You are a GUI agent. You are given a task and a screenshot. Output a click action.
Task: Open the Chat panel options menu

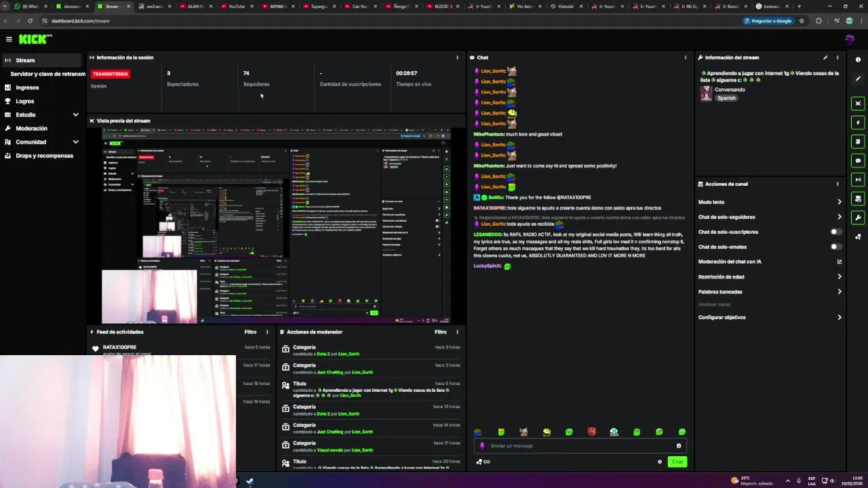[686, 58]
